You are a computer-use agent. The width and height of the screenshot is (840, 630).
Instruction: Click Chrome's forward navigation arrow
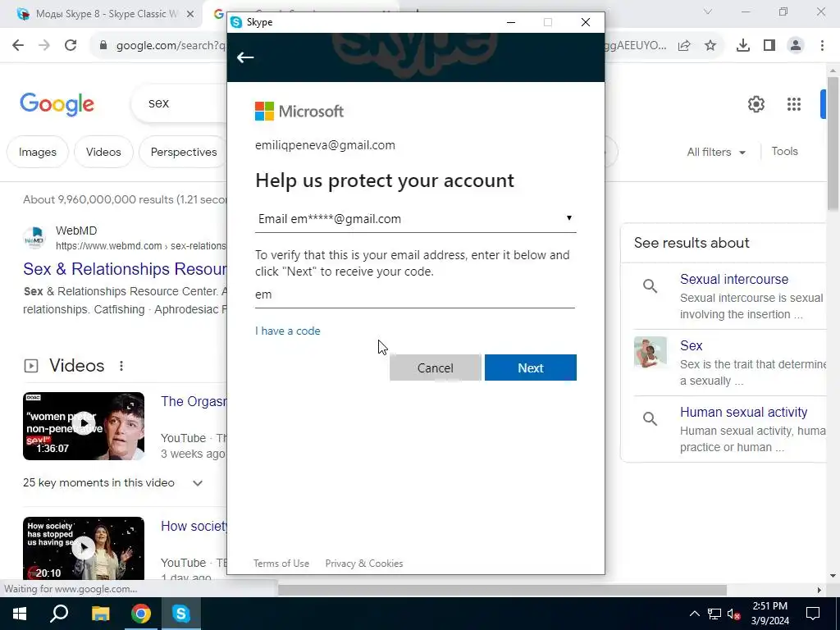[x=44, y=46]
